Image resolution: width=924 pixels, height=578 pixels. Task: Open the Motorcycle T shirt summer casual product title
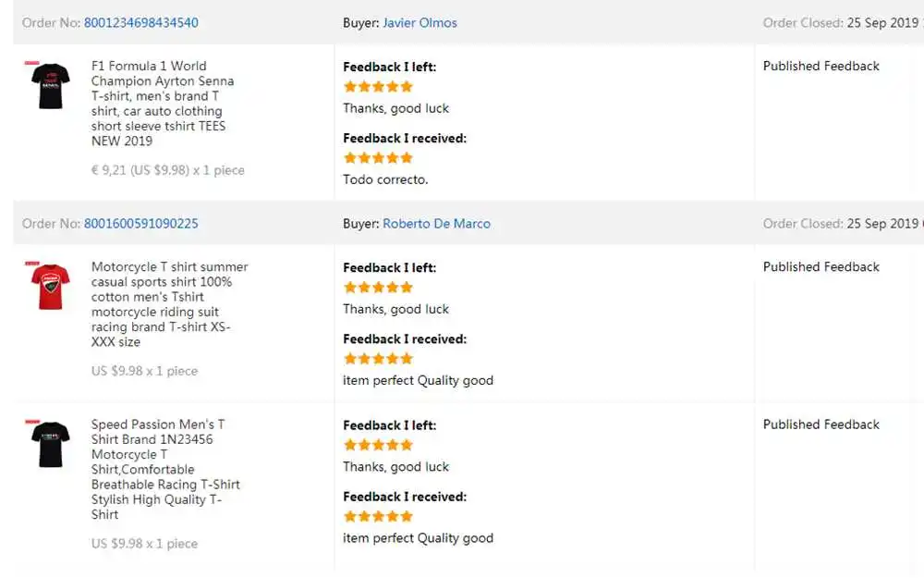(x=169, y=304)
